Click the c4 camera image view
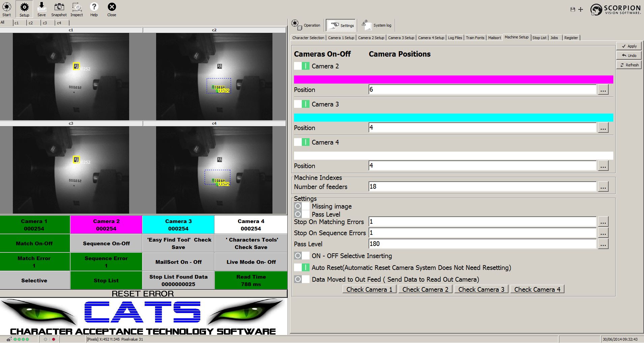The width and height of the screenshot is (644, 343). point(214,170)
